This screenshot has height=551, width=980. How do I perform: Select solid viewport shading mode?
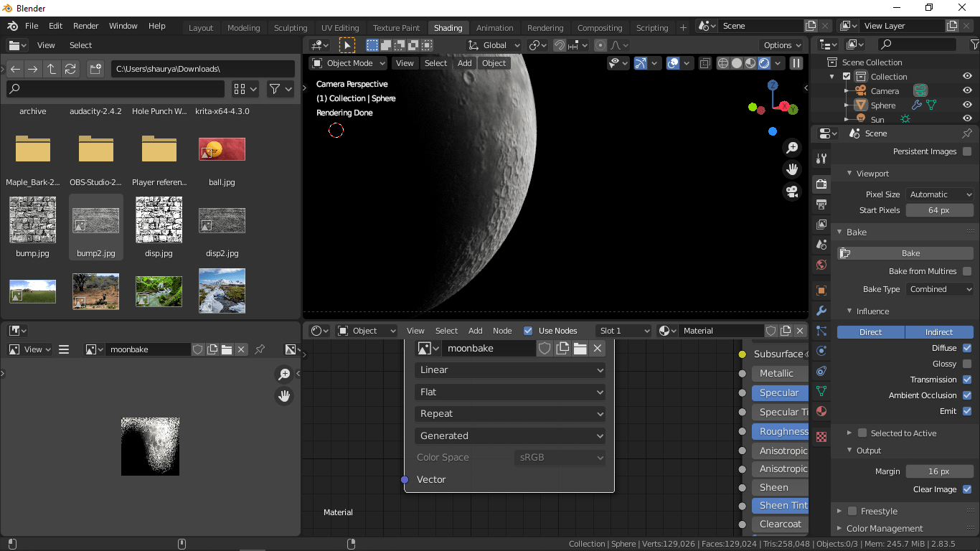pyautogui.click(x=737, y=63)
